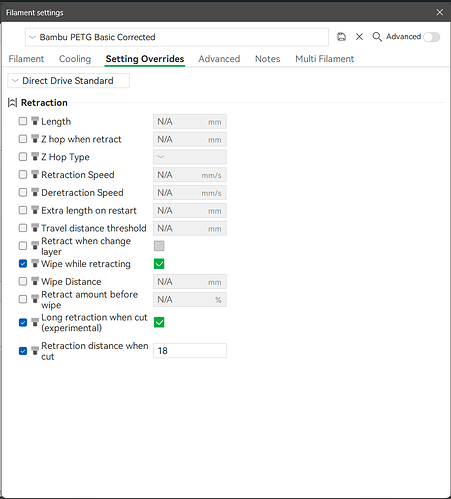The image size is (451, 499).
Task: Switch to the Filament tab
Action: [x=26, y=59]
